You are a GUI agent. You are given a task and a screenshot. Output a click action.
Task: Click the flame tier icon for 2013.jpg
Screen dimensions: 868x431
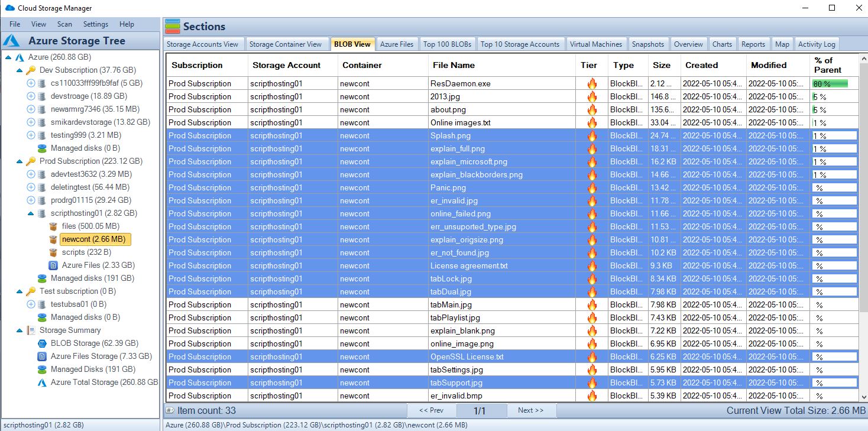coord(592,96)
